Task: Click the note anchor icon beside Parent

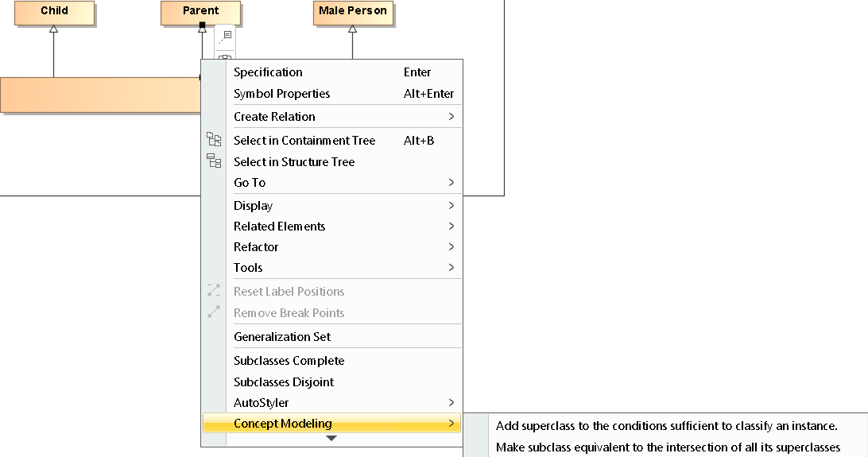Action: pyautogui.click(x=226, y=36)
